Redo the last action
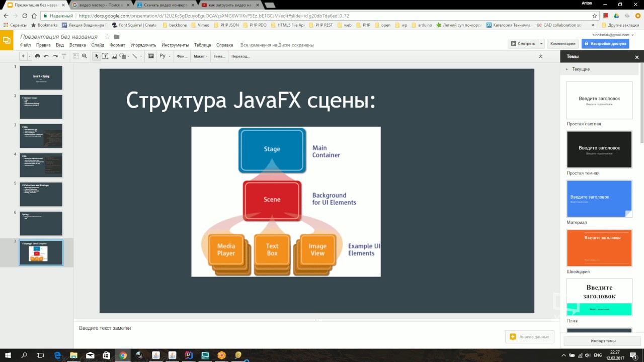This screenshot has height=362, width=644. [55, 56]
